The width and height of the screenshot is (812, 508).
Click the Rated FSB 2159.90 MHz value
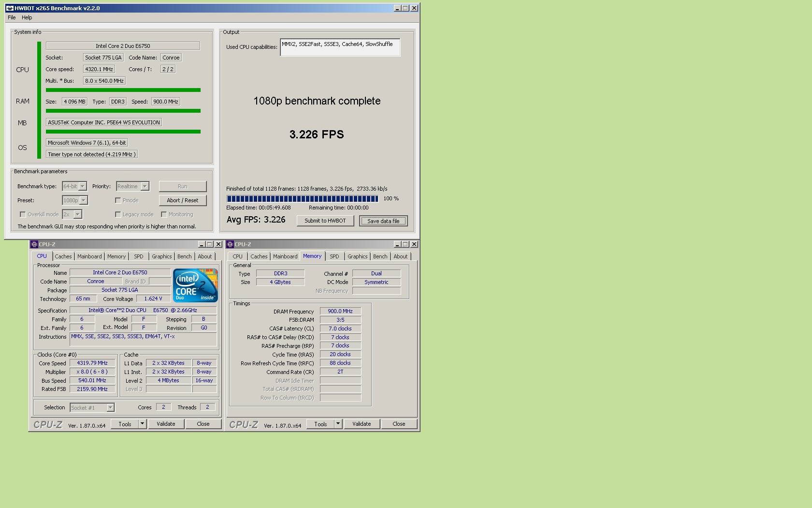pos(92,389)
